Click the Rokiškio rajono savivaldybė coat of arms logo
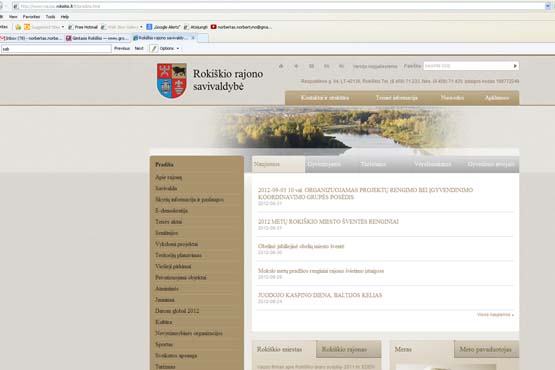 click(172, 81)
